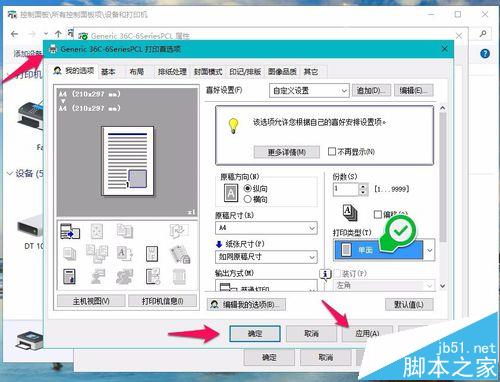The height and width of the screenshot is (382, 500).
Task: Open recent locations dropdown in Control Panel
Action: pos(46,34)
